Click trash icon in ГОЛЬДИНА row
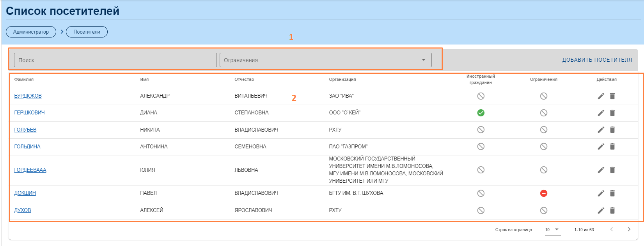 [x=612, y=146]
